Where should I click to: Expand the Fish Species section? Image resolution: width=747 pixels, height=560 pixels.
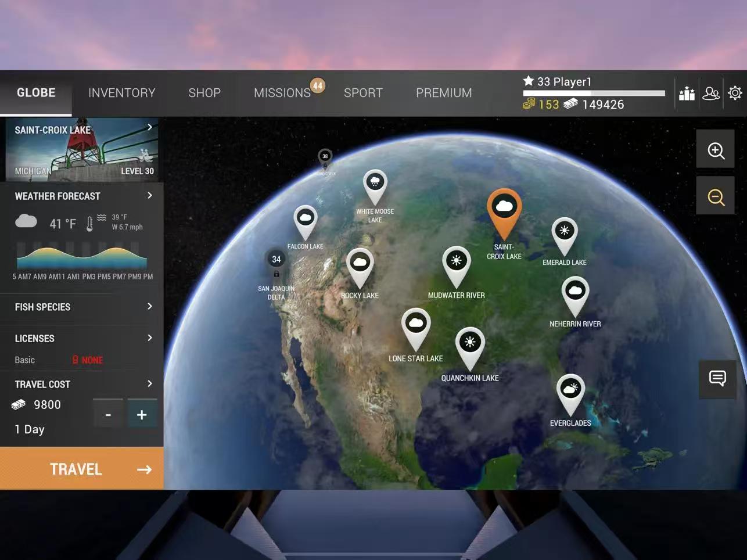coord(82,307)
